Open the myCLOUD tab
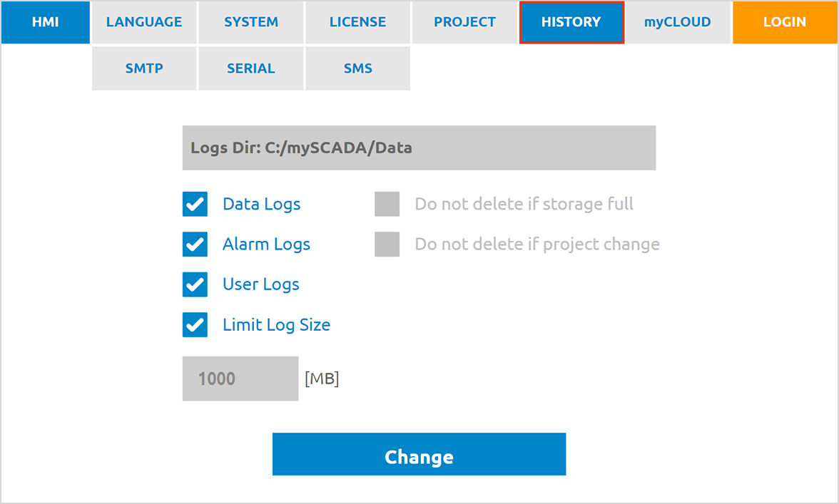Image resolution: width=839 pixels, height=504 pixels. (678, 22)
